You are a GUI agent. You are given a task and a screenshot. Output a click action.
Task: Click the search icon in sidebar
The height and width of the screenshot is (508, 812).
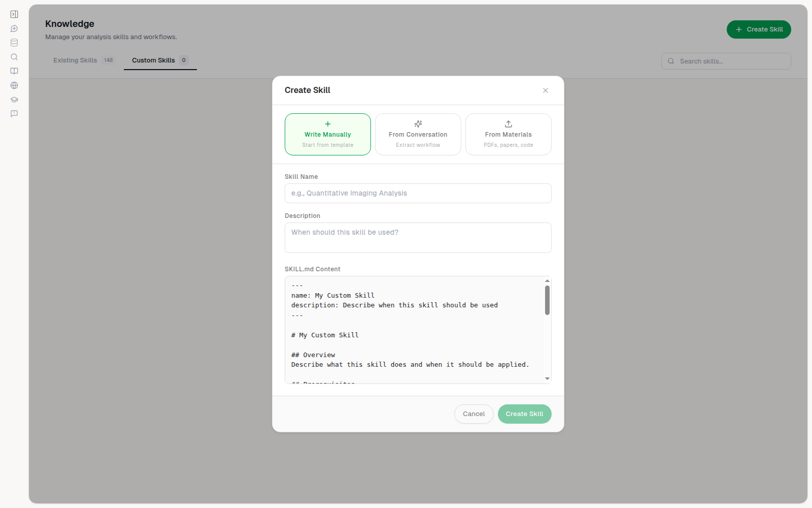pos(14,57)
